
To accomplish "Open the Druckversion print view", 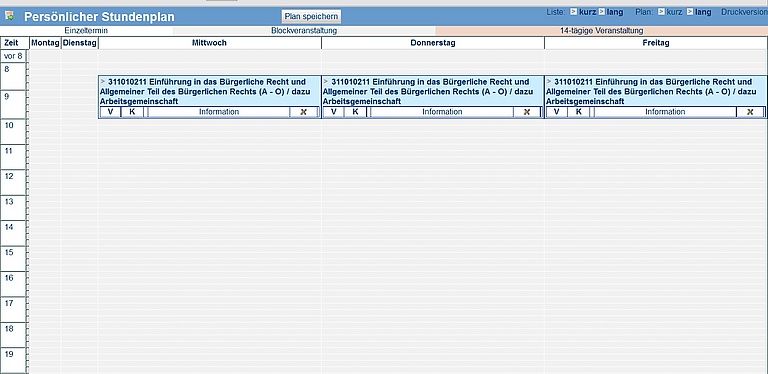I will [x=744, y=12].
